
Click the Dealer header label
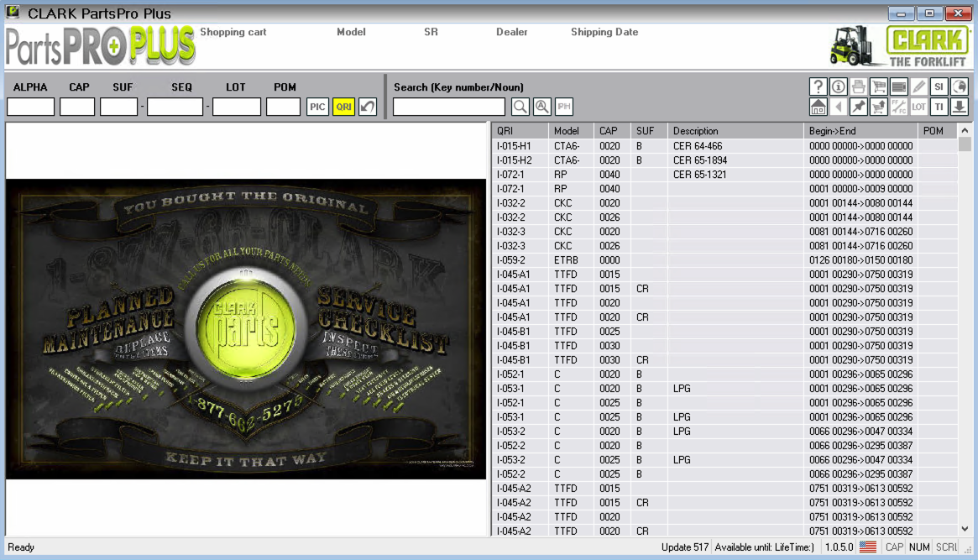[x=511, y=32]
